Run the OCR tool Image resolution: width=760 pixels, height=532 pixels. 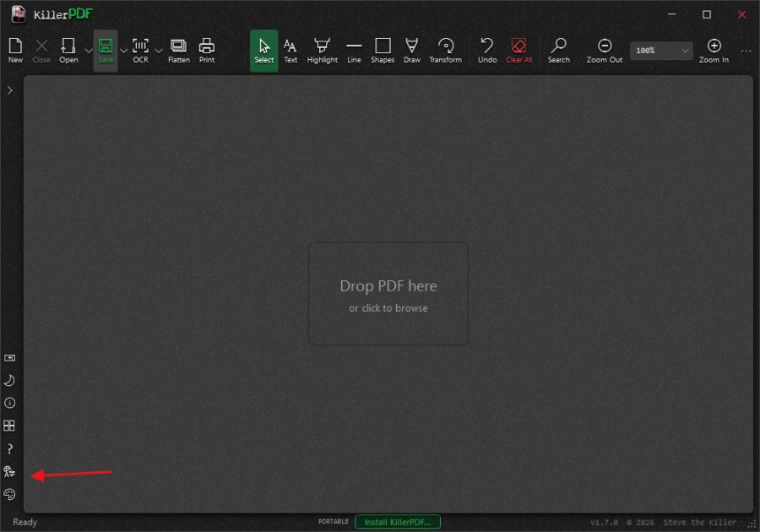140,51
